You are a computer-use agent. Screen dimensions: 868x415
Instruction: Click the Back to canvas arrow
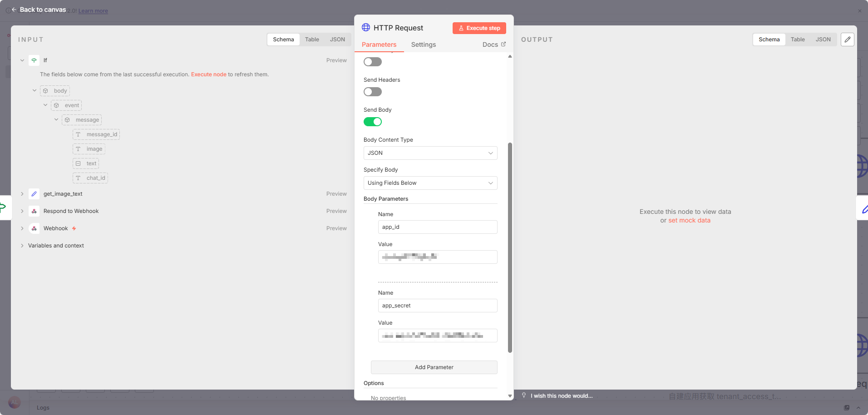click(x=14, y=10)
